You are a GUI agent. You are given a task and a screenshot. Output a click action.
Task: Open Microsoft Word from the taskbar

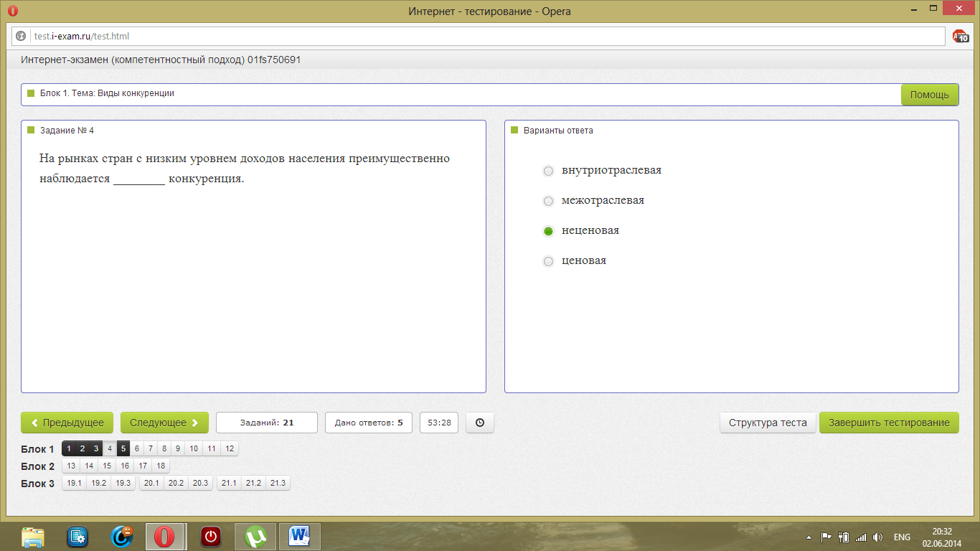[x=300, y=537]
